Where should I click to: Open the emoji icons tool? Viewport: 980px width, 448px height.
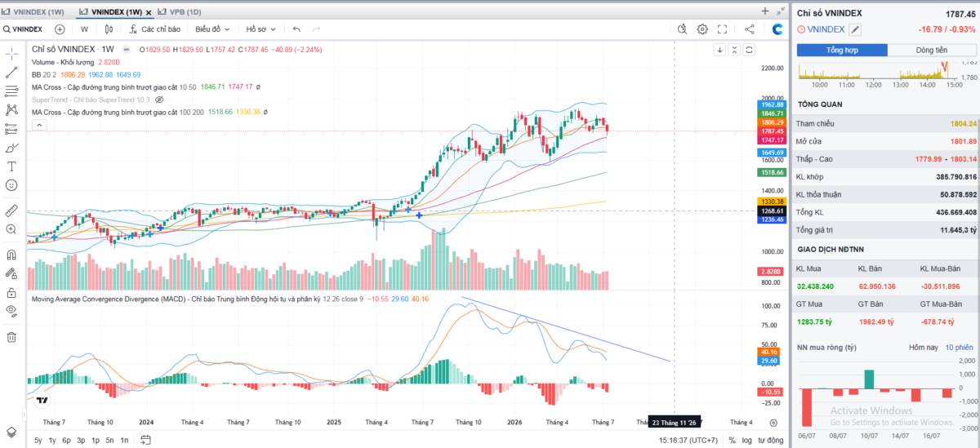click(x=11, y=185)
